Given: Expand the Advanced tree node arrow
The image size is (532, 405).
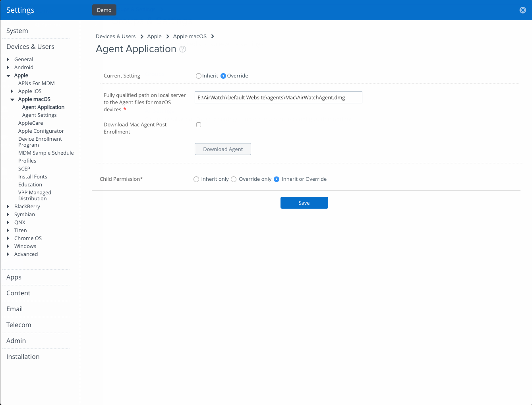Looking at the screenshot, I should [x=8, y=254].
